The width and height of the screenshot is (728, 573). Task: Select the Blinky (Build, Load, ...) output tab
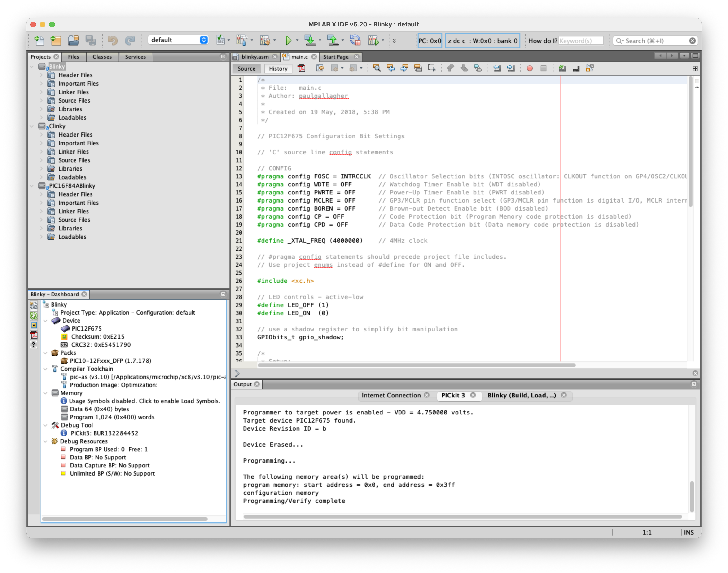[x=522, y=395]
